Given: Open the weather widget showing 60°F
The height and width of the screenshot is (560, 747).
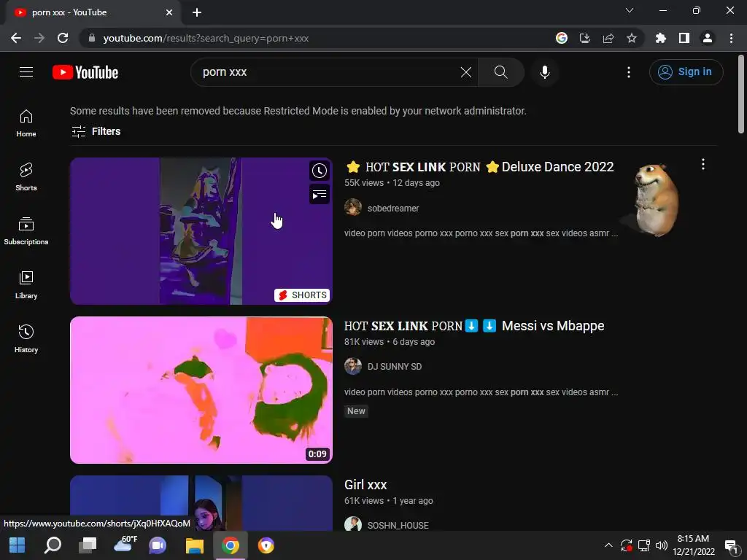Looking at the screenshot, I should click(125, 545).
